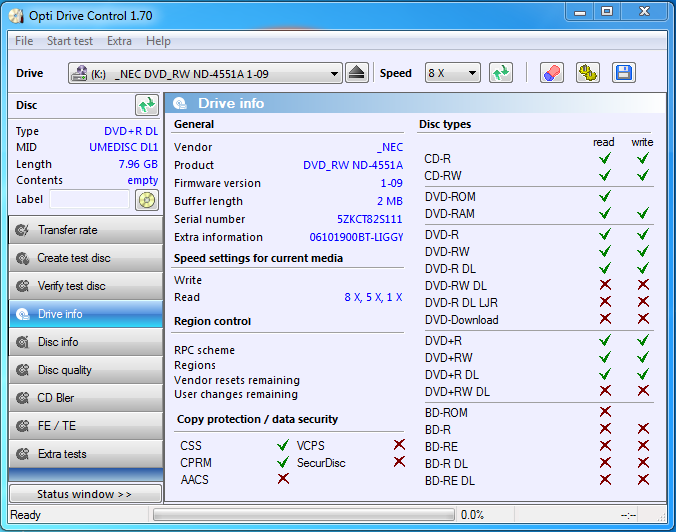The height and width of the screenshot is (532, 676).
Task: Click the Drive info header icon
Action: pos(180,103)
